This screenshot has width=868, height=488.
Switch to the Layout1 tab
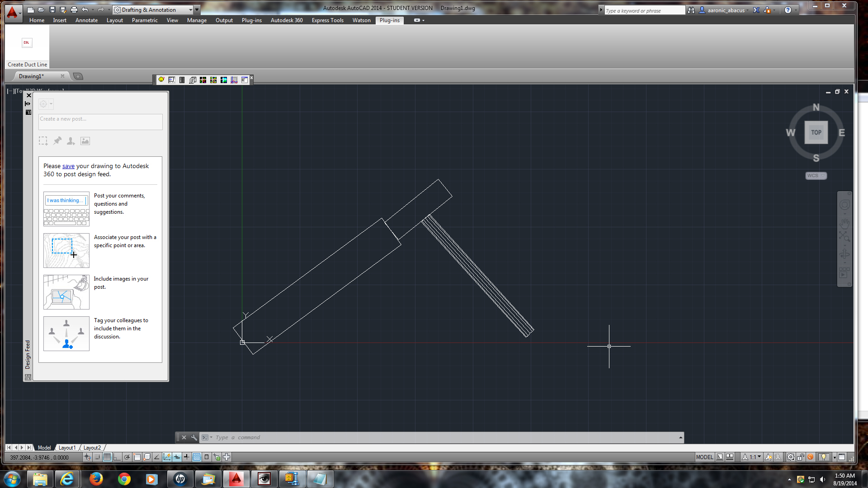tap(67, 448)
